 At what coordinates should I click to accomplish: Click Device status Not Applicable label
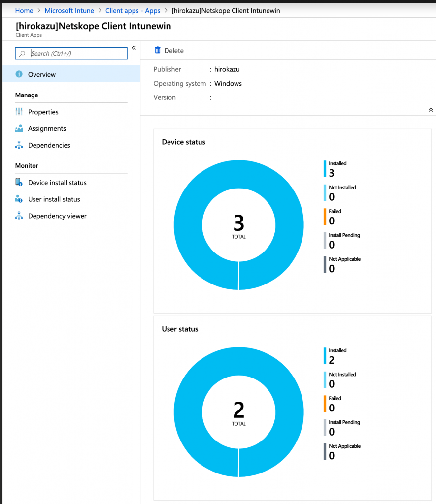tap(345, 259)
